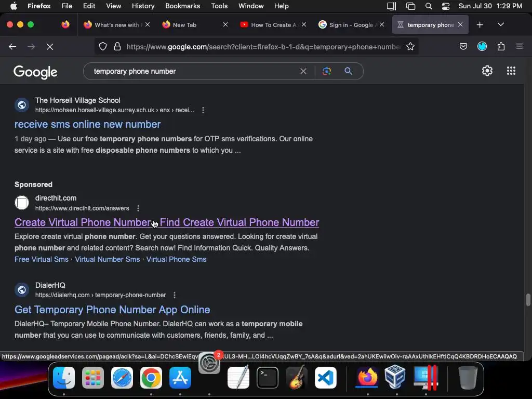Screen dimensions: 532x399
Task: Open Create Virtual Phone Number sponsored link
Action: (x=167, y=222)
